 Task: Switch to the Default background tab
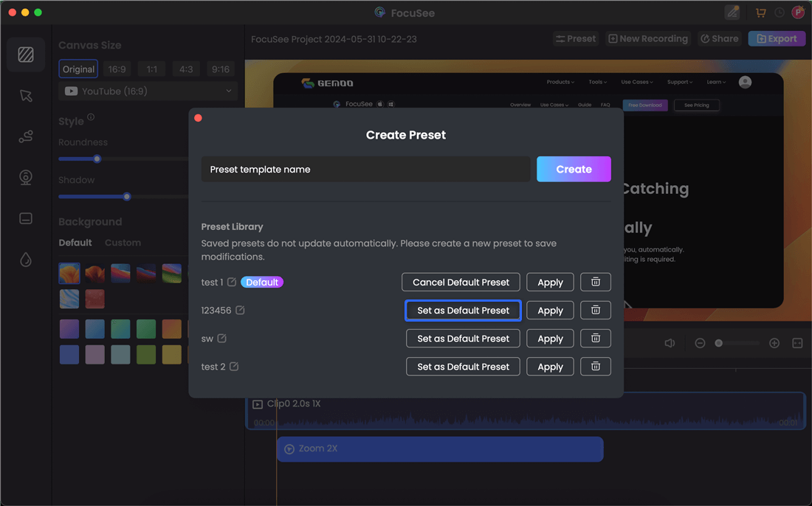[x=75, y=243]
